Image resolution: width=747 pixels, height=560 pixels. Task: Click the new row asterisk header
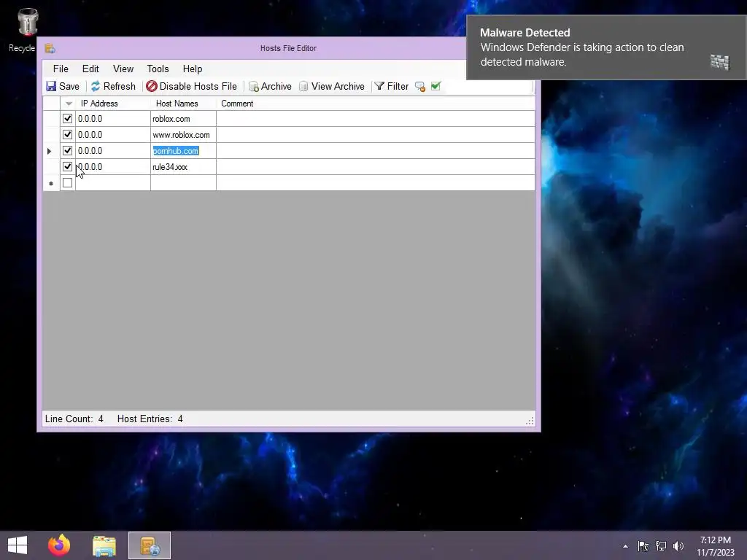click(51, 183)
